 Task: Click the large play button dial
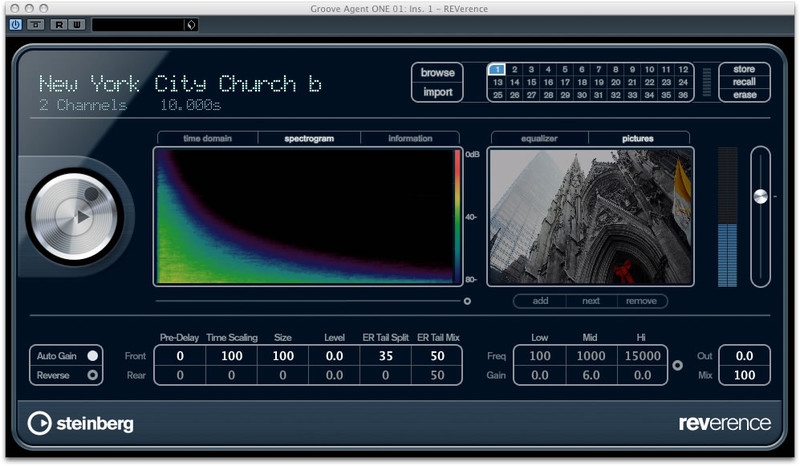(75, 216)
